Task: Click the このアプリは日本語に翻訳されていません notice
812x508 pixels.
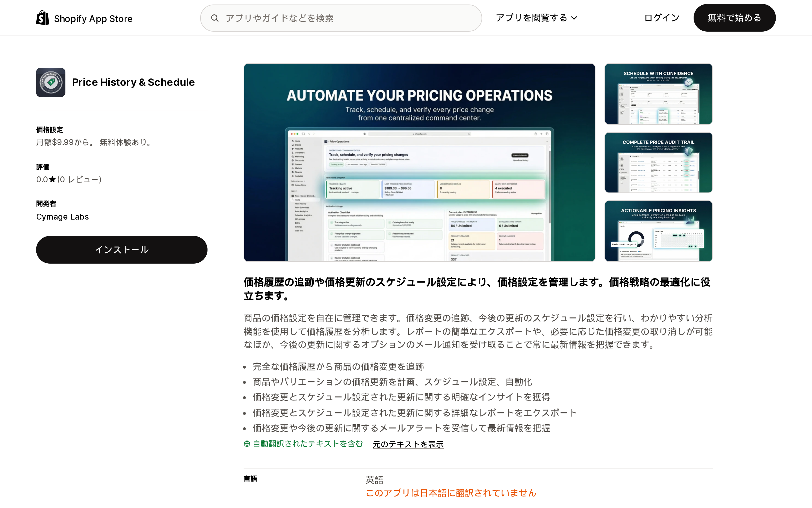Action: pos(451,493)
